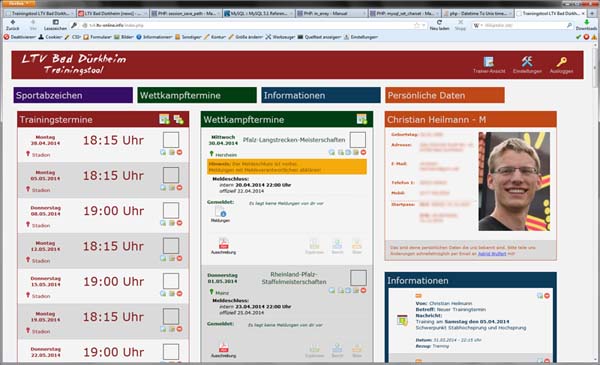Click Firefox Downloads arrow icon

586,23
